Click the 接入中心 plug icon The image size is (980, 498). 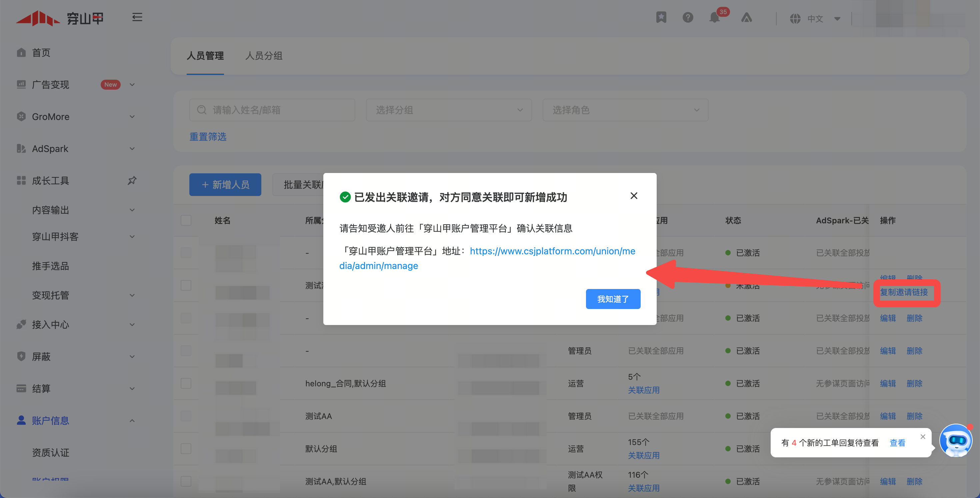pyautogui.click(x=21, y=325)
